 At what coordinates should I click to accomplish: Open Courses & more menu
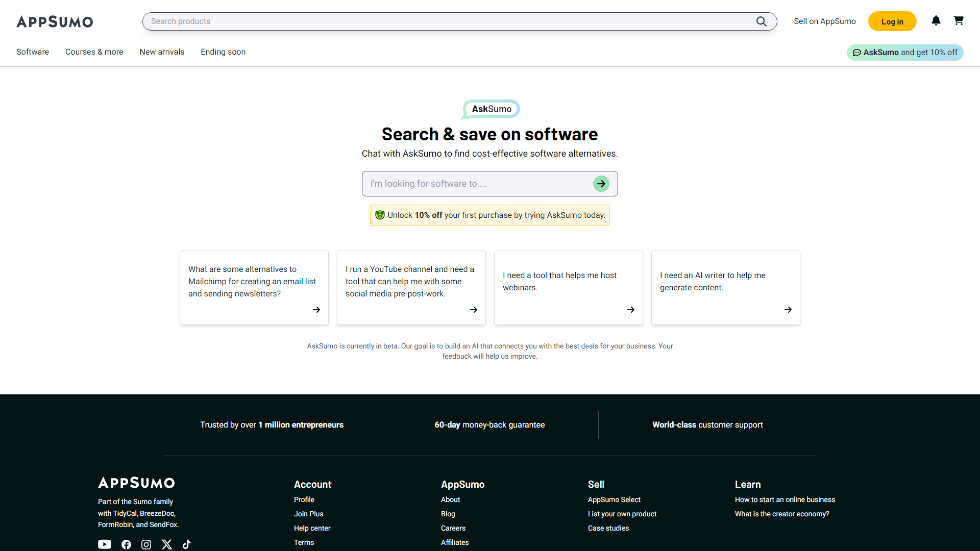click(94, 52)
